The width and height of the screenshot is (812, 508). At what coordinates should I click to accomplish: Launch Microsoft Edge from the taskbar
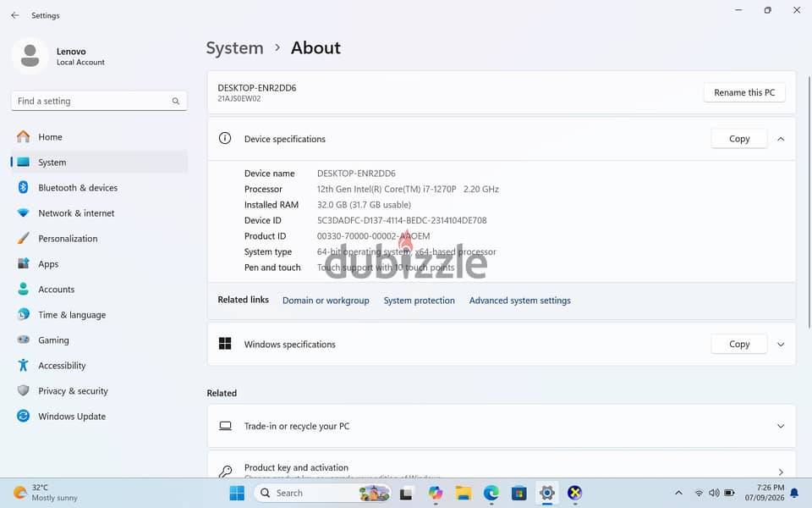coord(491,493)
